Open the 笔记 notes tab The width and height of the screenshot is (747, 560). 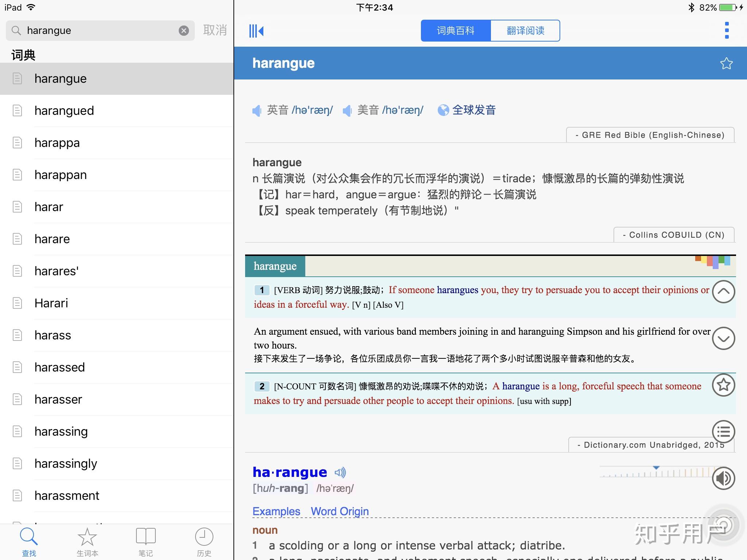click(x=146, y=542)
